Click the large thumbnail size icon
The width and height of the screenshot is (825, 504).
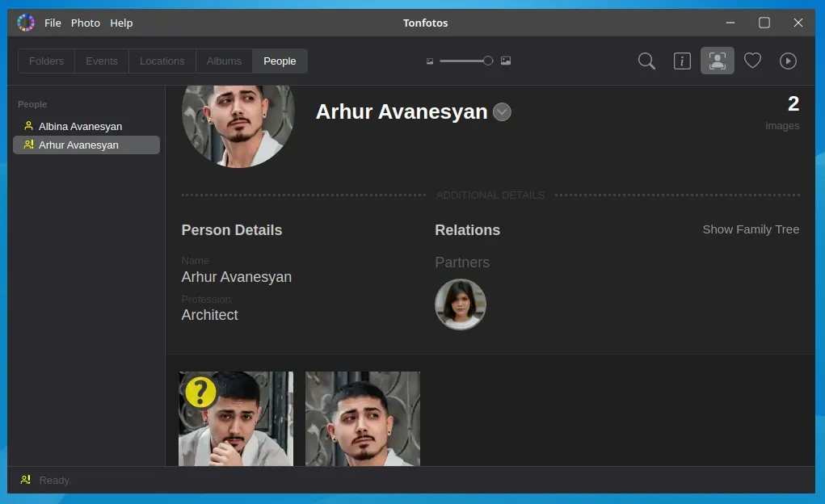pos(506,61)
